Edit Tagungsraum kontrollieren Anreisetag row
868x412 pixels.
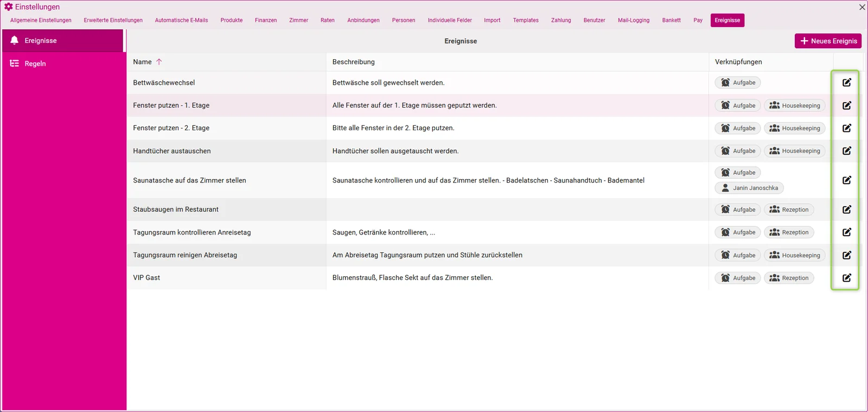[846, 232]
